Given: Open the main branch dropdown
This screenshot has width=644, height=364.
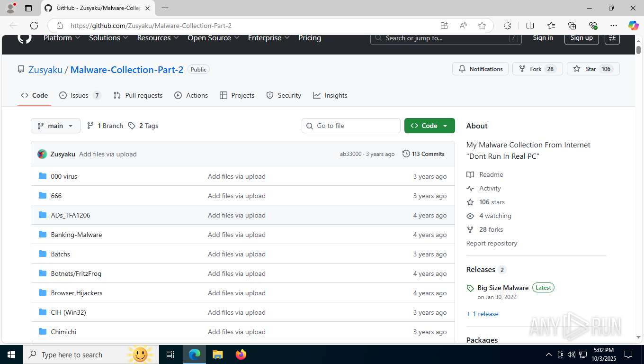Looking at the screenshot, I should [x=55, y=126].
